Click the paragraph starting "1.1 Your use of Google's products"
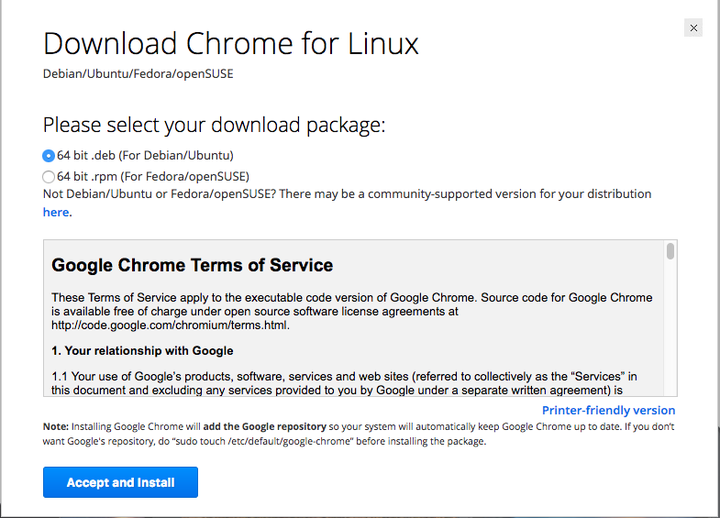This screenshot has height=518, width=720. point(344,383)
